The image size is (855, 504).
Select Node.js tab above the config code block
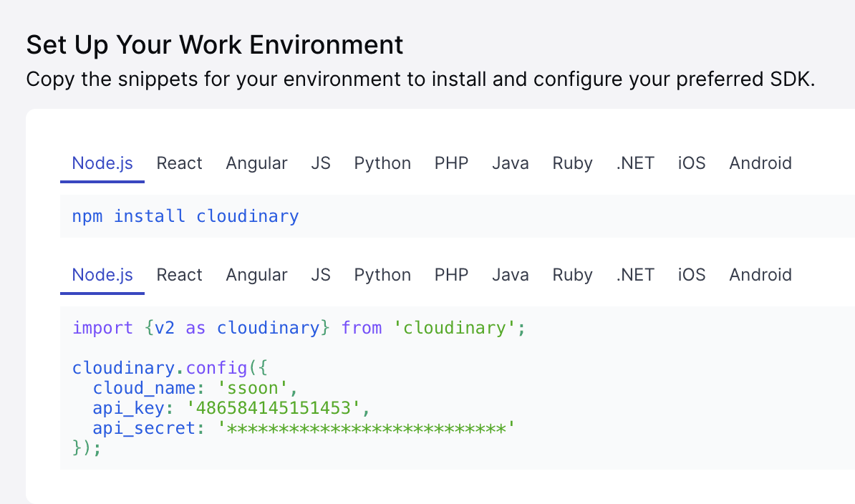[x=102, y=275]
